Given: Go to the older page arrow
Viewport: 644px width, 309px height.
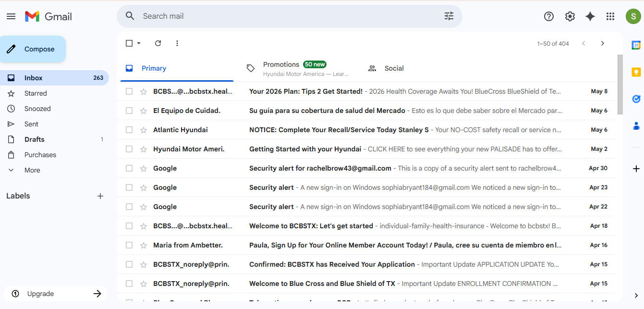Looking at the screenshot, I should [603, 43].
